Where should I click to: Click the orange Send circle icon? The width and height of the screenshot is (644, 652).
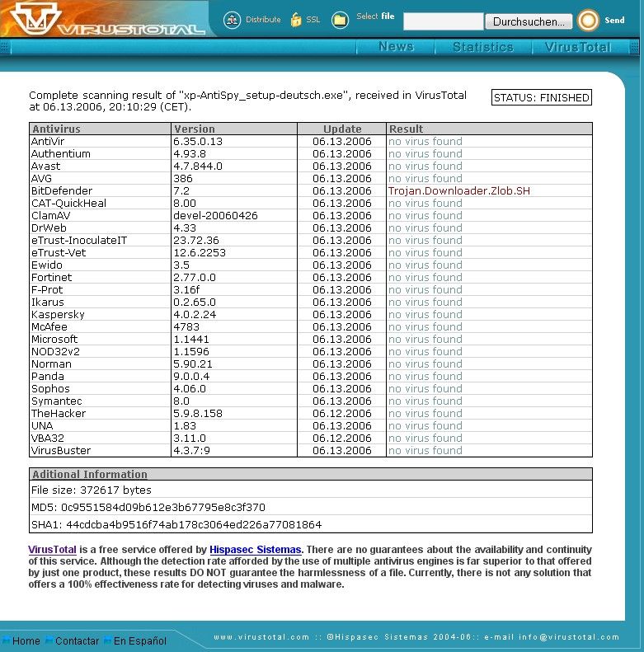click(588, 20)
